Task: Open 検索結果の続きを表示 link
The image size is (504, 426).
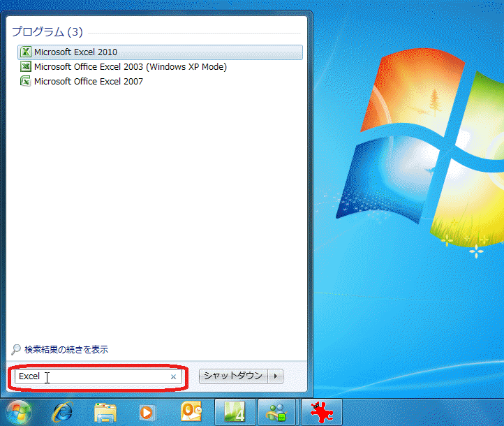Action: (x=66, y=349)
